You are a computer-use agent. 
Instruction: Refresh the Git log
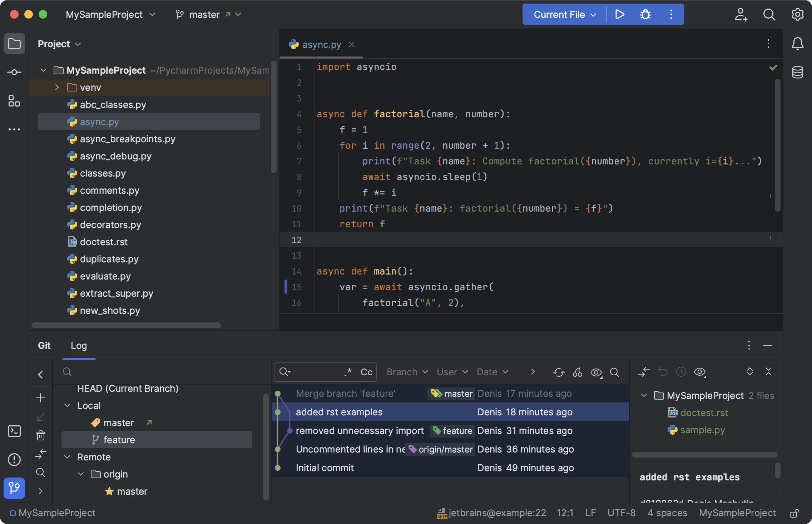click(x=559, y=372)
